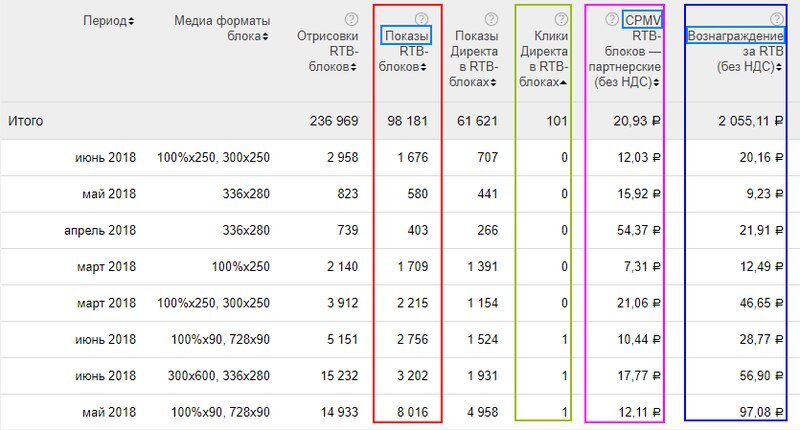Click renders value 15 232
Screen dimensions: 800x430
(x=340, y=376)
